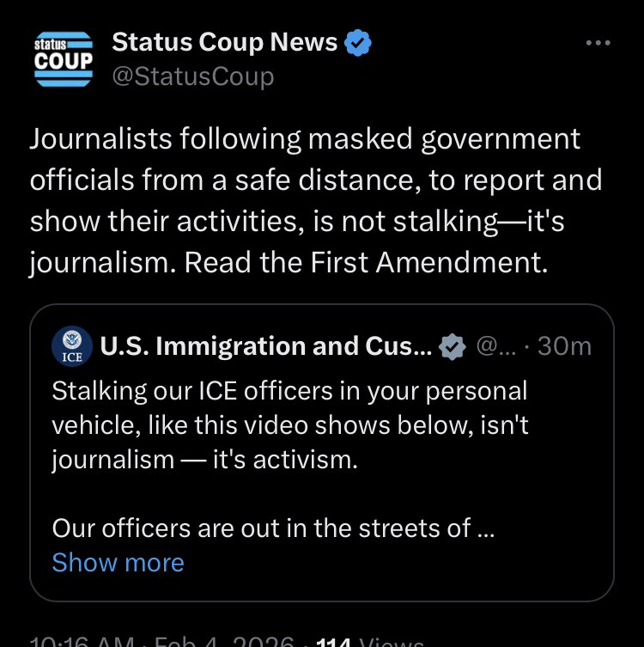Image resolution: width=644 pixels, height=647 pixels.
Task: Click the 30m timestamp on quoted post
Action: coord(568,345)
